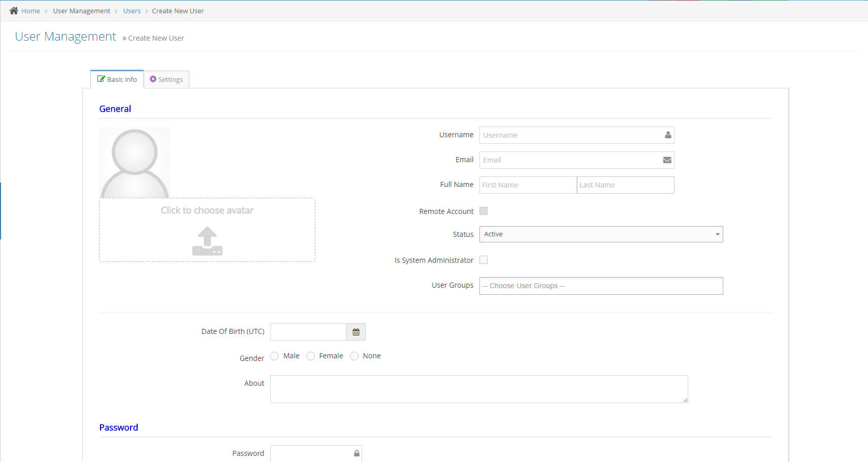Focus the About text area
The width and height of the screenshot is (868, 462).
[478, 389]
